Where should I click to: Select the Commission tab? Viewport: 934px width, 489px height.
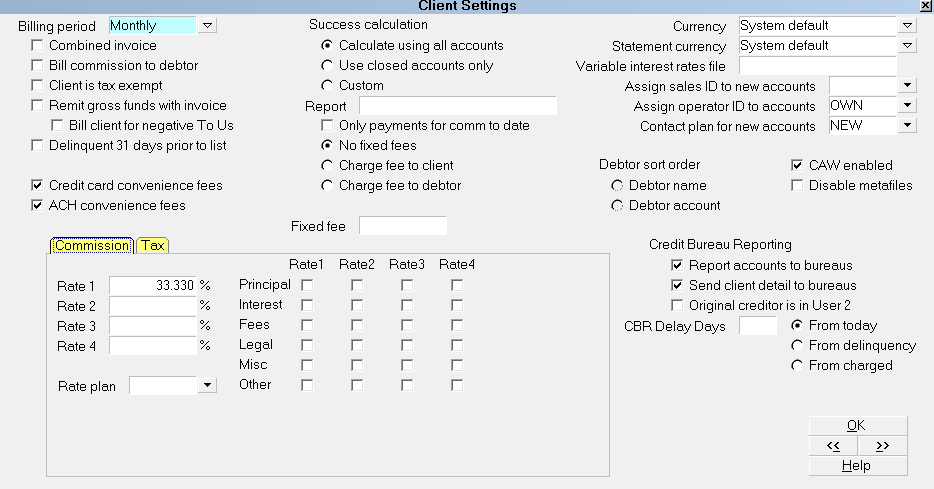pos(92,245)
